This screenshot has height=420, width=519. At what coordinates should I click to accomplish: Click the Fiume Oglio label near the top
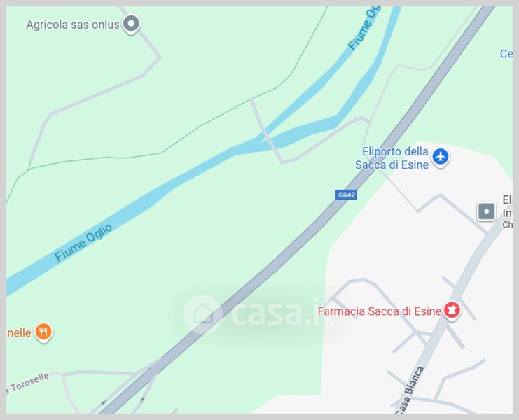coord(364,28)
